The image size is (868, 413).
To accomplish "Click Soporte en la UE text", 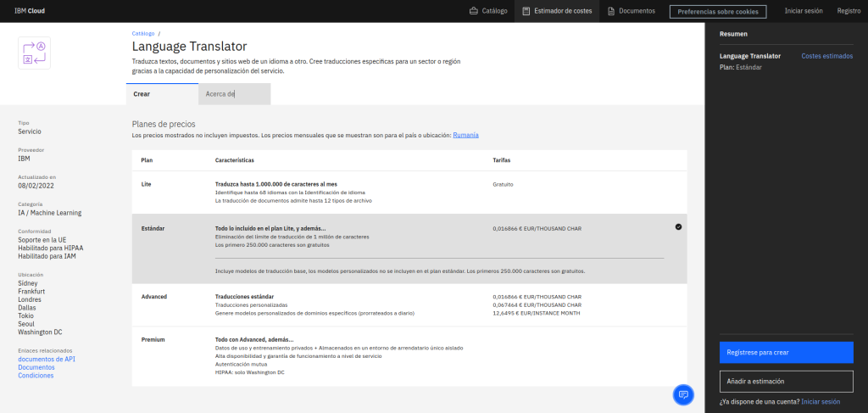I will pyautogui.click(x=42, y=240).
